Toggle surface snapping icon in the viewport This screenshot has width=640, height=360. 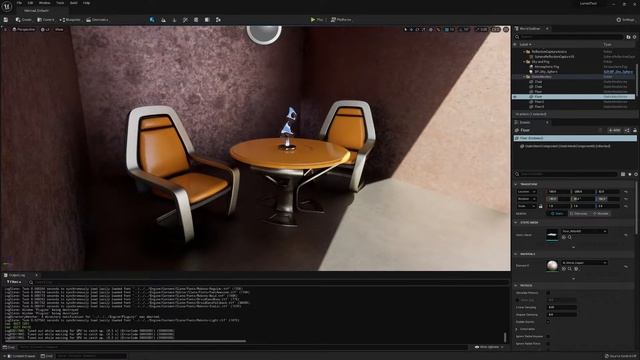(438, 29)
